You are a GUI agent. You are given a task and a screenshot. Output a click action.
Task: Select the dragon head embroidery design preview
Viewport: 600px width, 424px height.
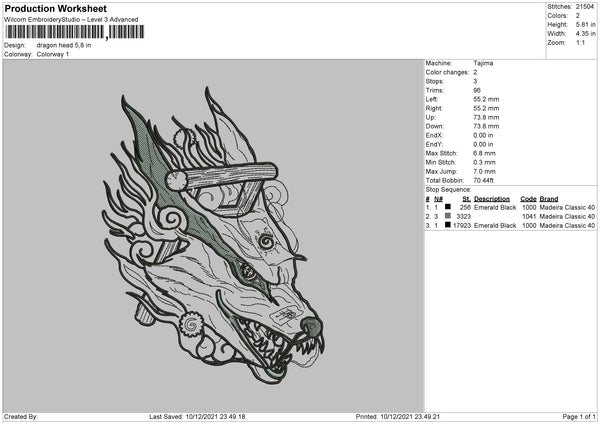(x=214, y=236)
